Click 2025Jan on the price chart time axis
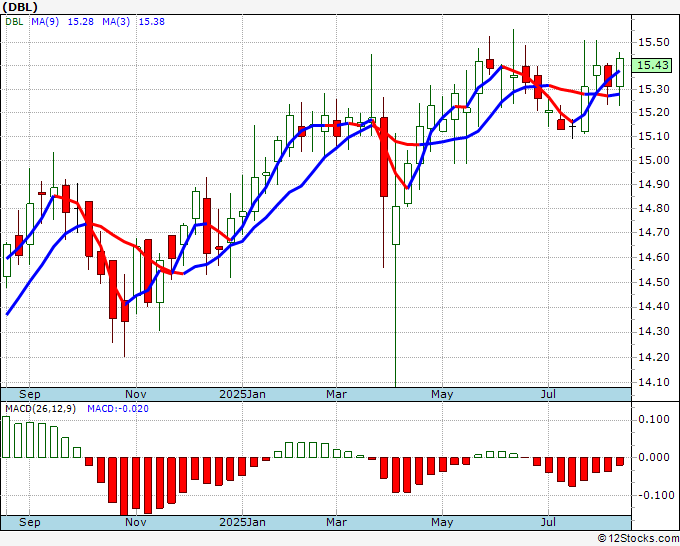This screenshot has width=680, height=546. coord(242,394)
